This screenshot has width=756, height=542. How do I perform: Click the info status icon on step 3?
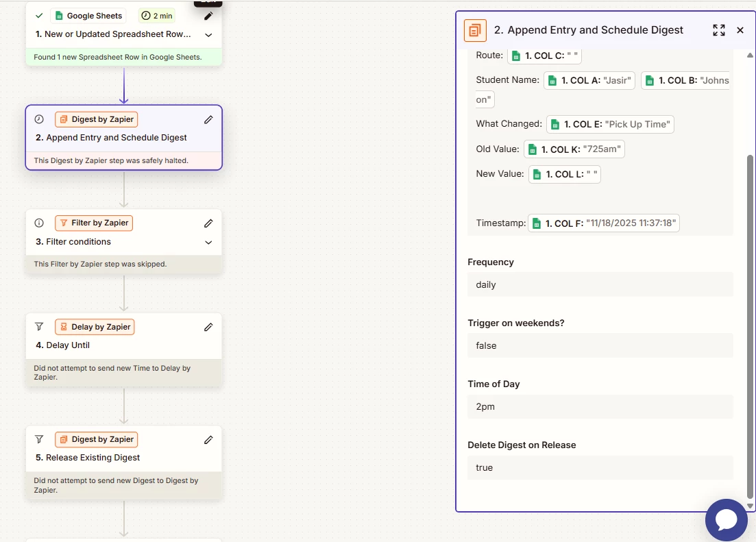pos(39,223)
